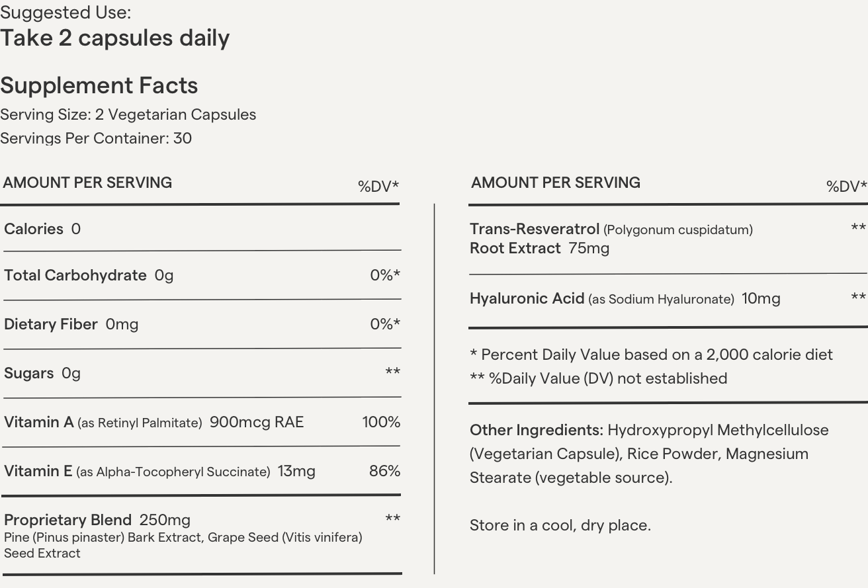Click the Suggested Use label

[65, 13]
